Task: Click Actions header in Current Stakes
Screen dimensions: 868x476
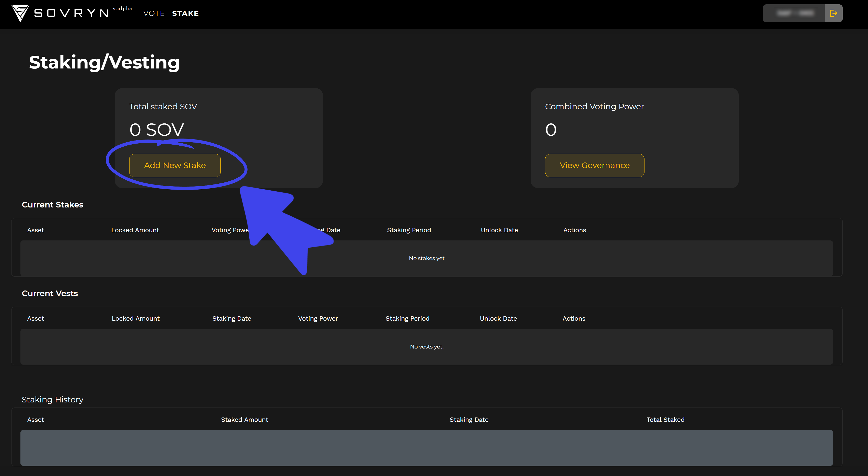Action: point(574,230)
